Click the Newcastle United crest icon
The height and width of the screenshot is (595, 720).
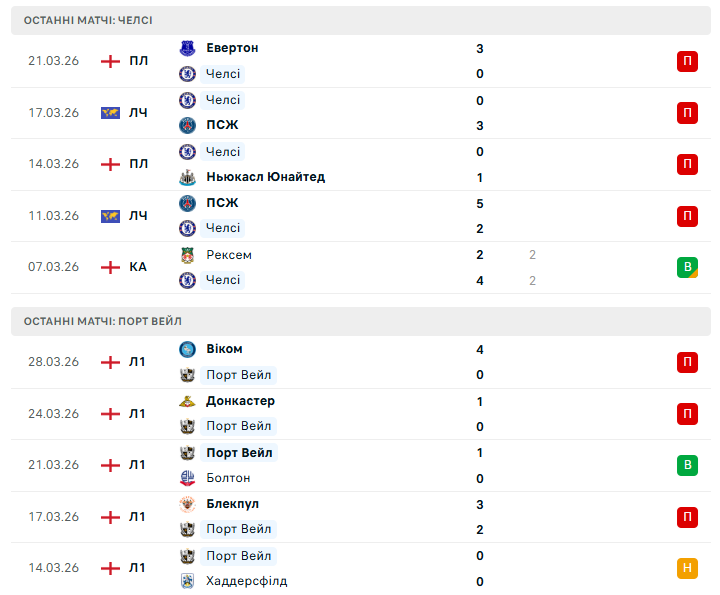coord(187,177)
